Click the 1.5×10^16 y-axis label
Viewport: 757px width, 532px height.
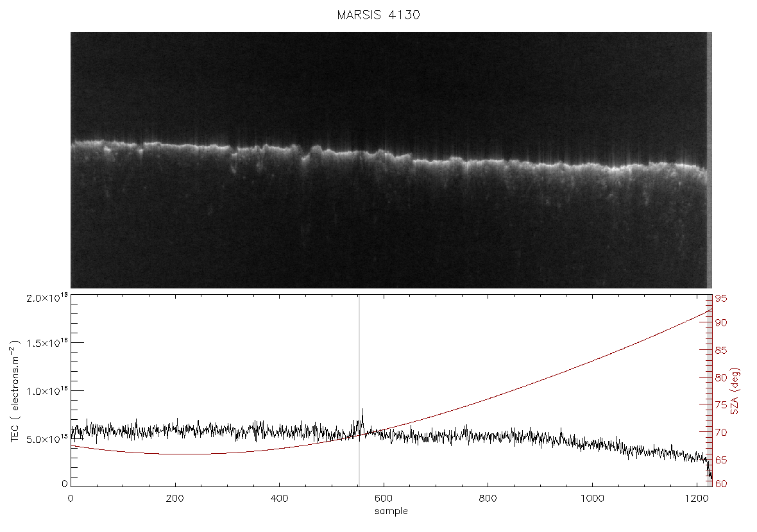tap(47, 342)
